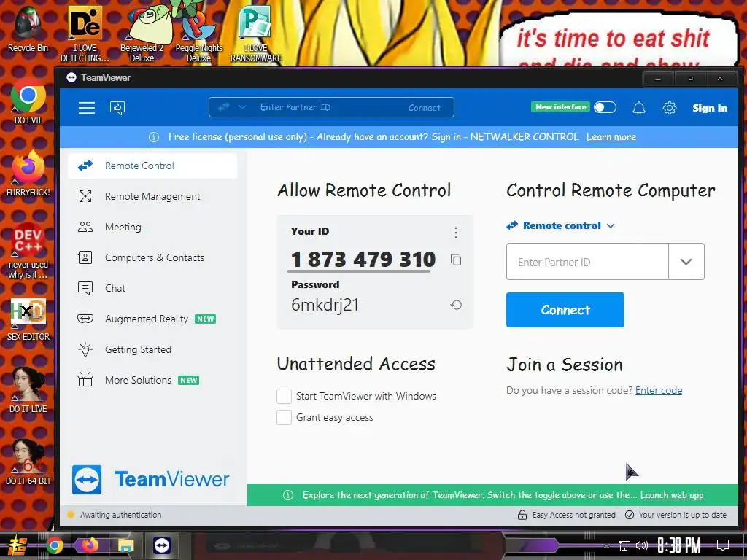Click the network icon in system tray

click(x=624, y=545)
